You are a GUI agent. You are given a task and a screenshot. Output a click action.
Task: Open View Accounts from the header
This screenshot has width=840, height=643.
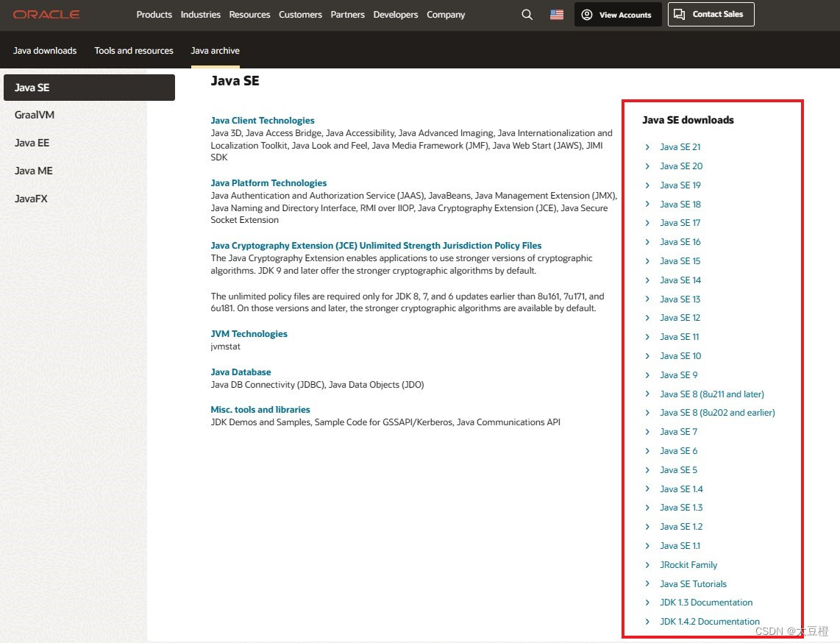618,14
